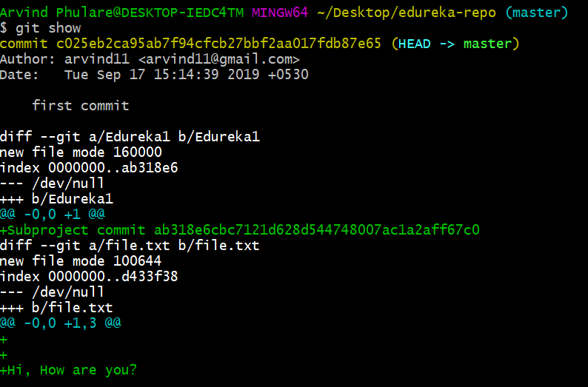
Task: Click the "first commit" message text
Action: click(80, 106)
